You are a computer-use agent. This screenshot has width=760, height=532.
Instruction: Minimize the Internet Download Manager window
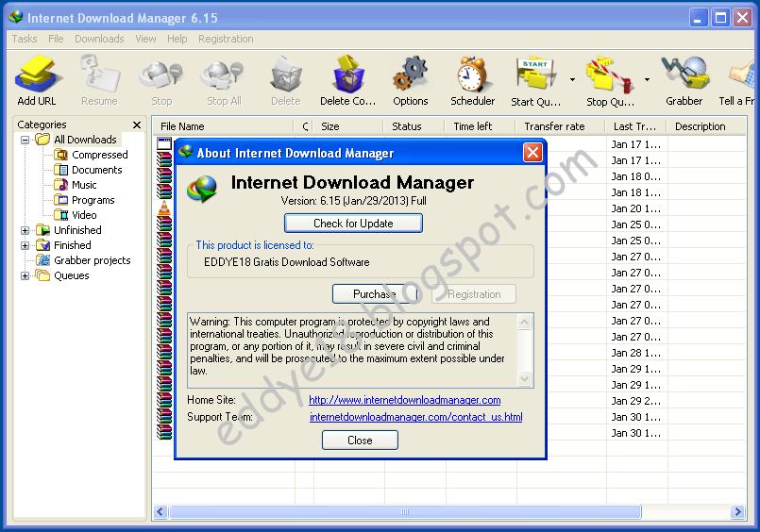(698, 19)
